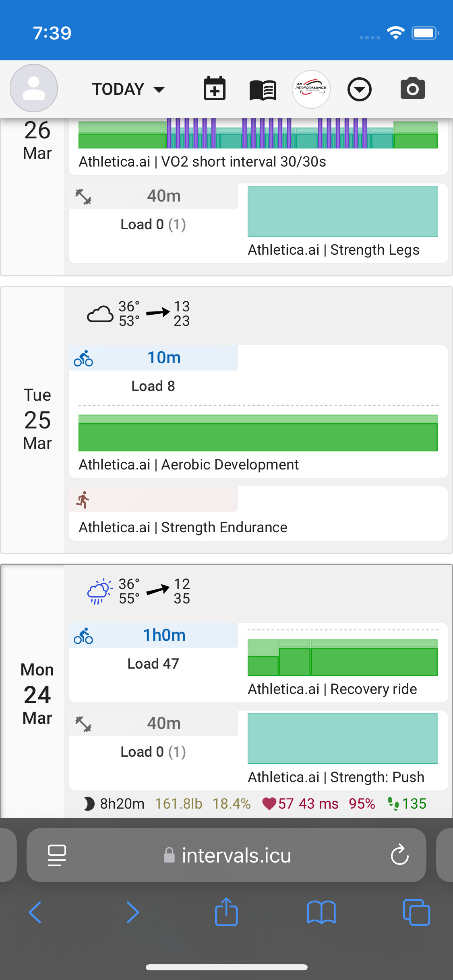453x980 pixels.
Task: Open the Strength Legs workout card
Action: (x=333, y=250)
